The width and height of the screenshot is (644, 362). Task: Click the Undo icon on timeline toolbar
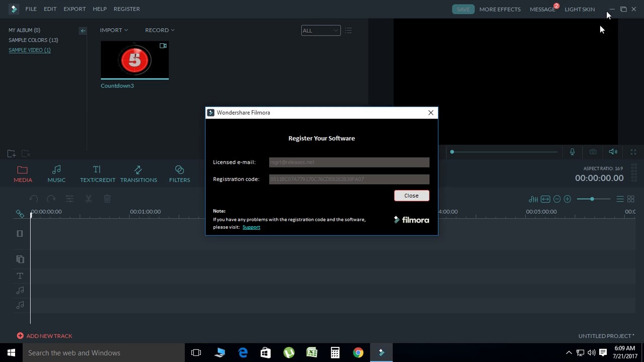33,199
